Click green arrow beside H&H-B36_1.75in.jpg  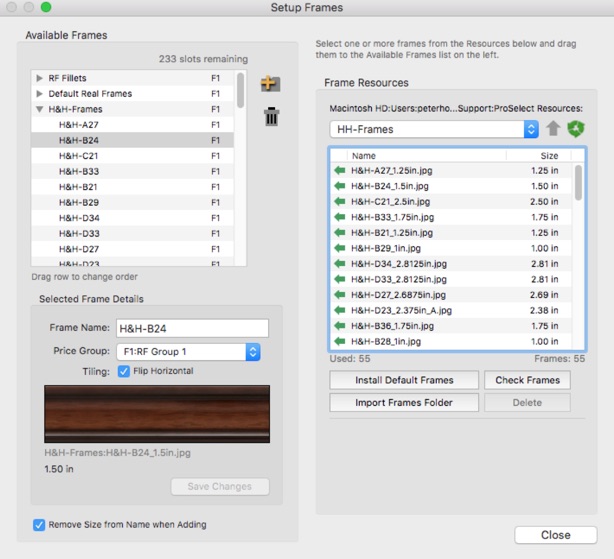click(x=340, y=326)
